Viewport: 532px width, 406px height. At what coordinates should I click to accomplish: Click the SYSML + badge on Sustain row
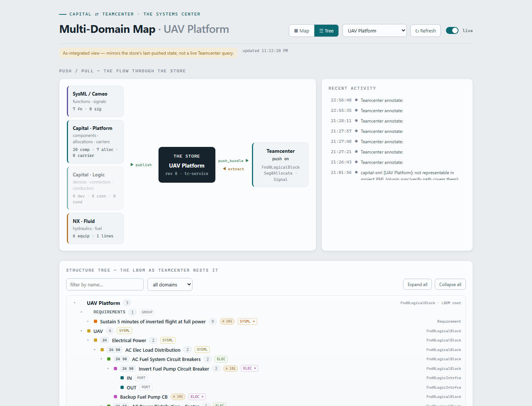click(x=247, y=321)
